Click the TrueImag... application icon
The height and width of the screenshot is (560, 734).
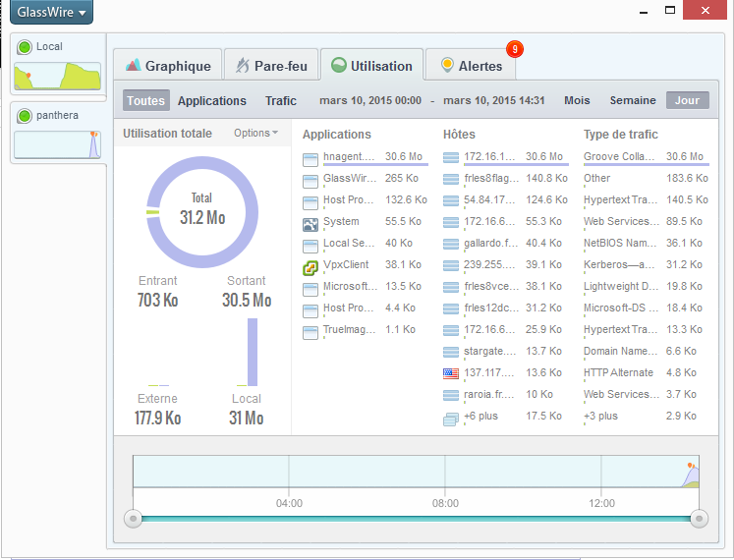[311, 332]
